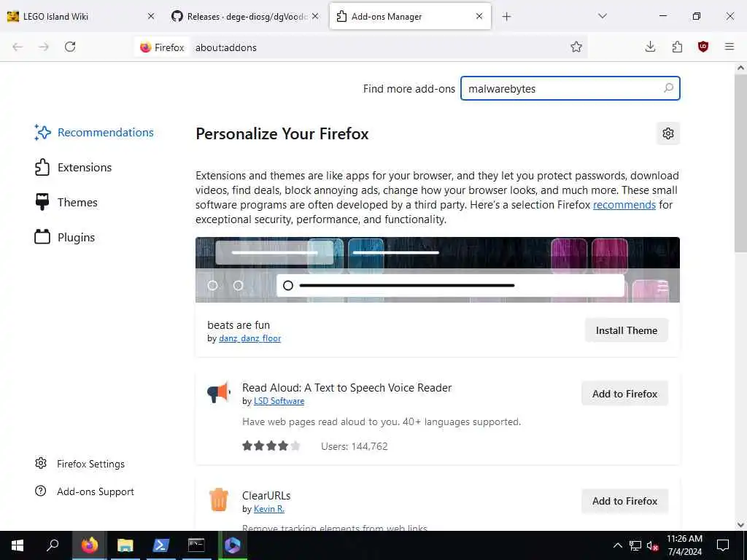This screenshot has height=560, width=747.
Task: Open the uBlock Origin toolbar icon
Action: click(703, 47)
